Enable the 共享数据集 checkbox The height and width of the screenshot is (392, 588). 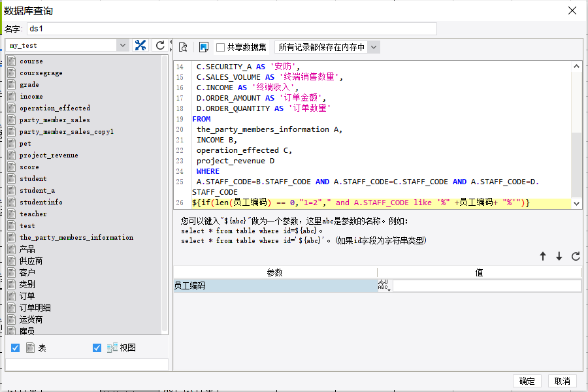[221, 47]
